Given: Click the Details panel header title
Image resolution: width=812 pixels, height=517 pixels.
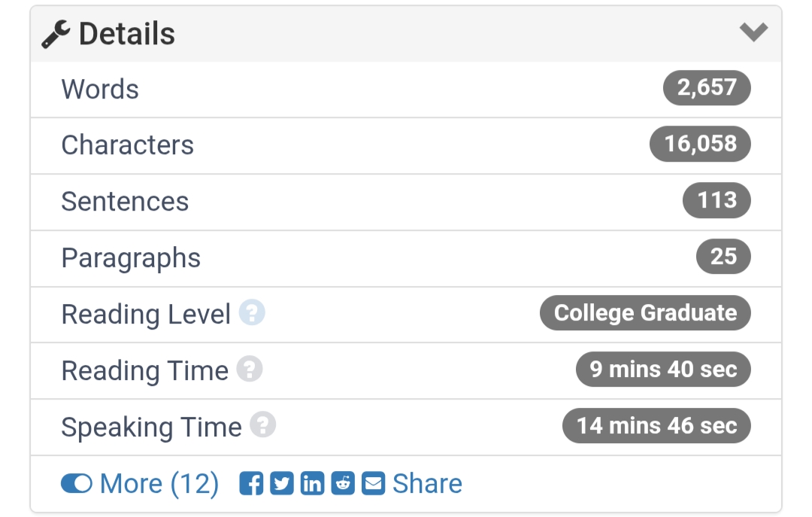Looking at the screenshot, I should coord(126,35).
